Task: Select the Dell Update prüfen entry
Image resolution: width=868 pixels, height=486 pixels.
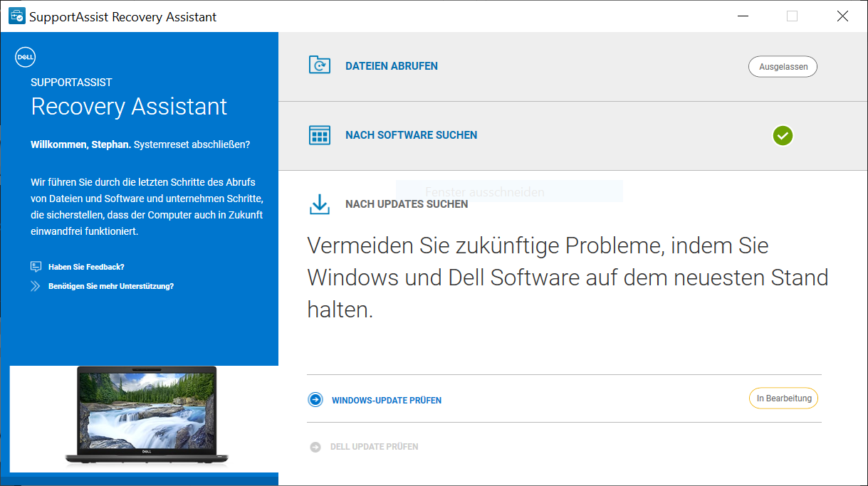Action: coord(375,447)
